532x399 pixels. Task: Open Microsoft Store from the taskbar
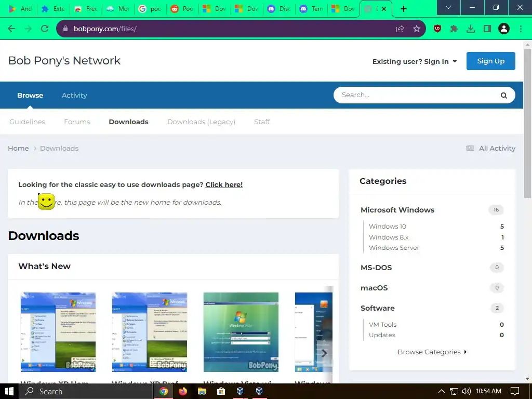pyautogui.click(x=221, y=391)
